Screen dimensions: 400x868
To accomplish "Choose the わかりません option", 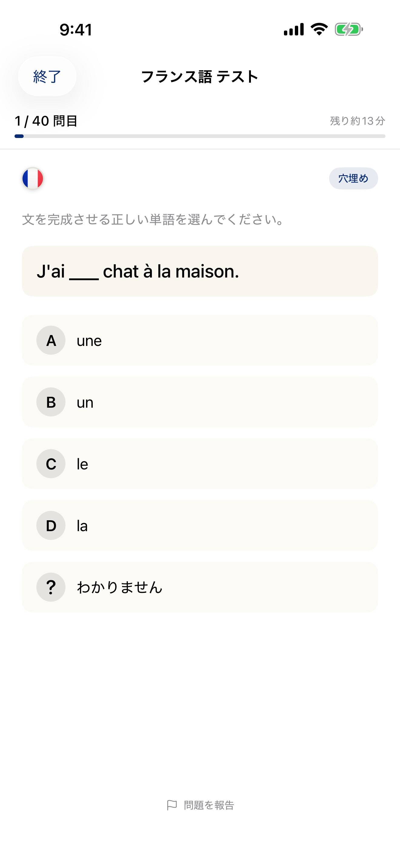I will pyautogui.click(x=200, y=587).
